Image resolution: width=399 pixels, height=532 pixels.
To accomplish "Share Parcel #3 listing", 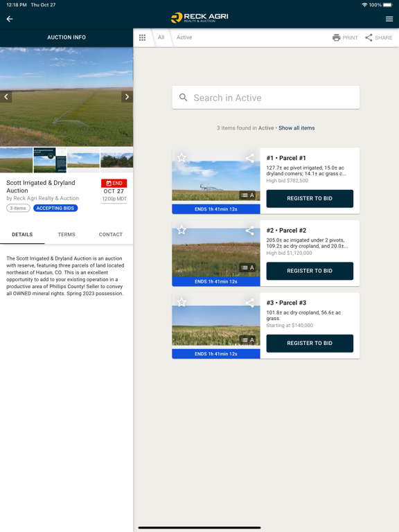I will [249, 303].
